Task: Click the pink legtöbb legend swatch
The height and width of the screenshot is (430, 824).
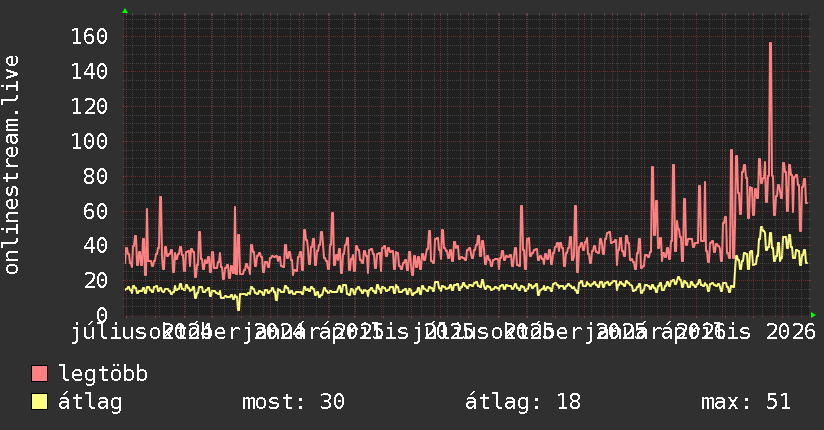Action: tap(39, 373)
